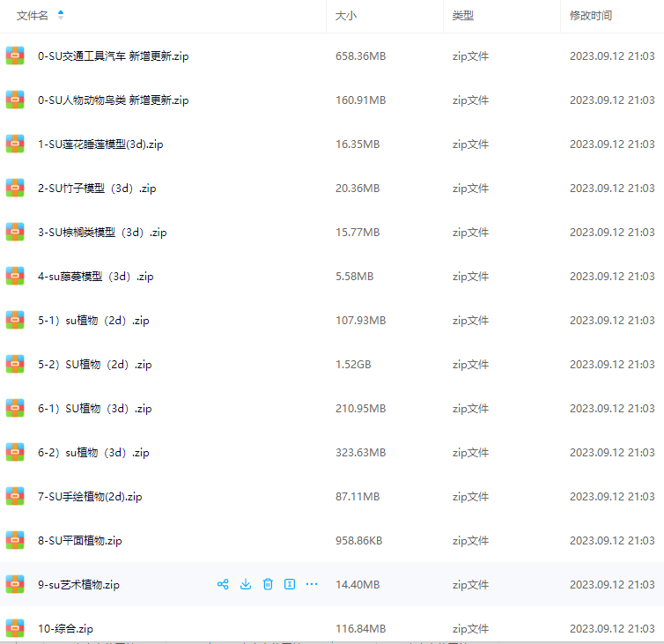Sort by 文件名 using the sort arrow
Viewport: 664px width, 644px height.
[x=61, y=15]
